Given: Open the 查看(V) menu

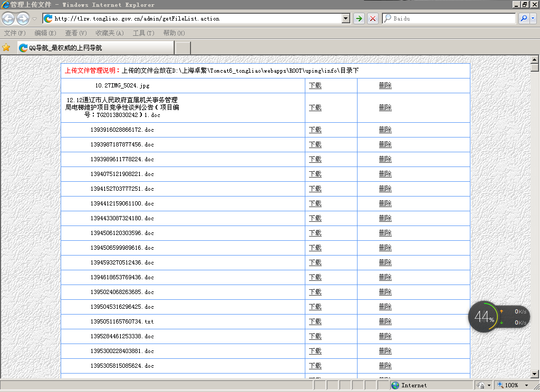Looking at the screenshot, I should click(x=76, y=33).
